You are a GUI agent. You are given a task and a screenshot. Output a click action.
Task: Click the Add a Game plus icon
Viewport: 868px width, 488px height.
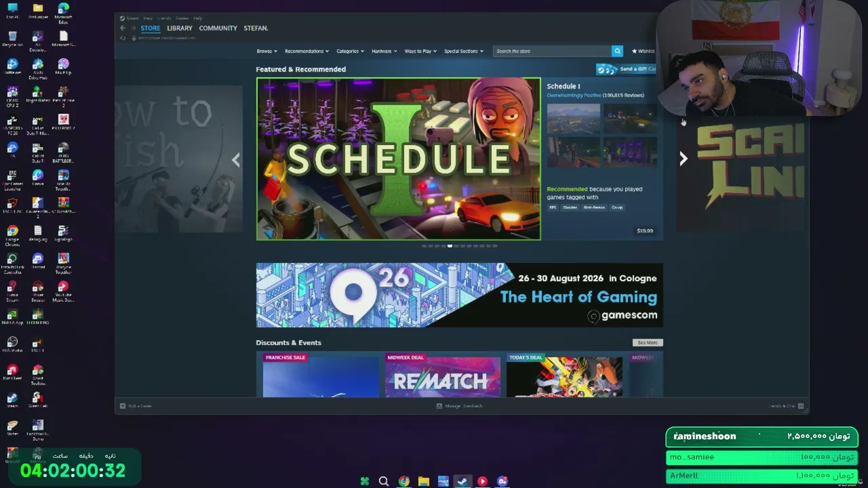(123, 406)
